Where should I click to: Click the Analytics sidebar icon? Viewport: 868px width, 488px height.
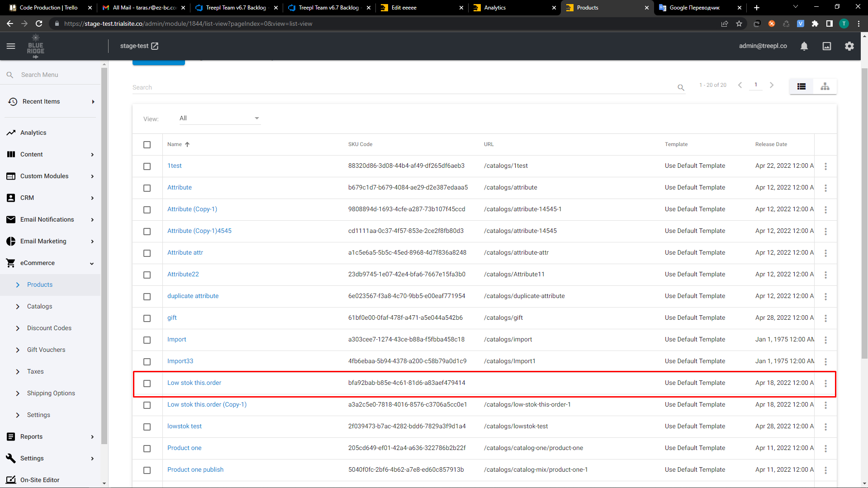11,133
